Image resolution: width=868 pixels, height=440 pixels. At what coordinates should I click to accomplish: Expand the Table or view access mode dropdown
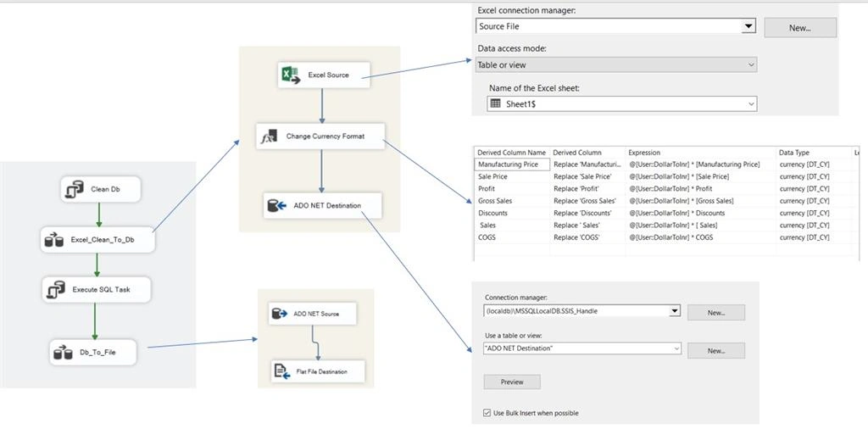751,64
